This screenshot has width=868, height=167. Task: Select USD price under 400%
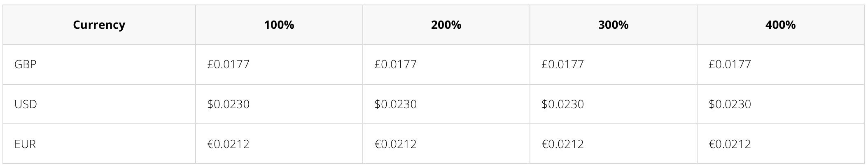730,104
